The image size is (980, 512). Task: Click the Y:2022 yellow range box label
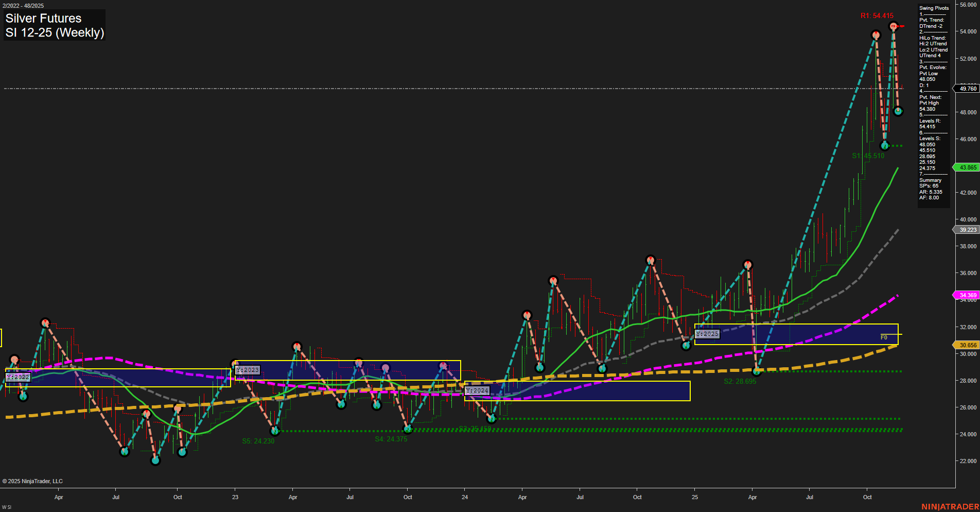[19, 377]
